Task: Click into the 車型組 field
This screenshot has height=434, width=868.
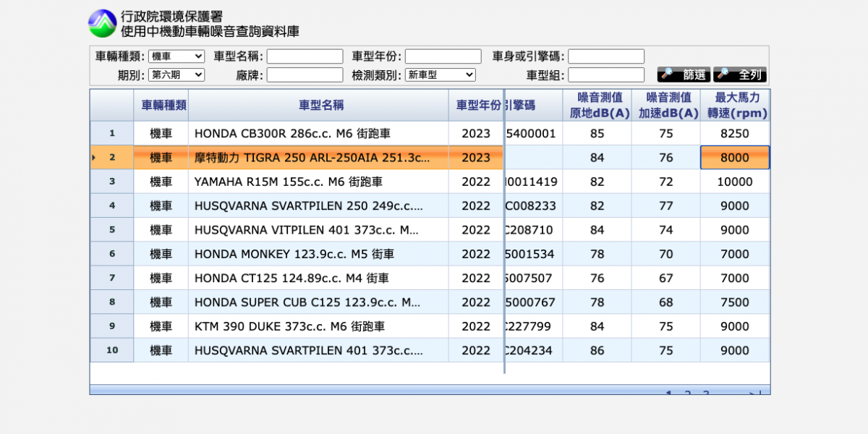Action: (x=606, y=75)
